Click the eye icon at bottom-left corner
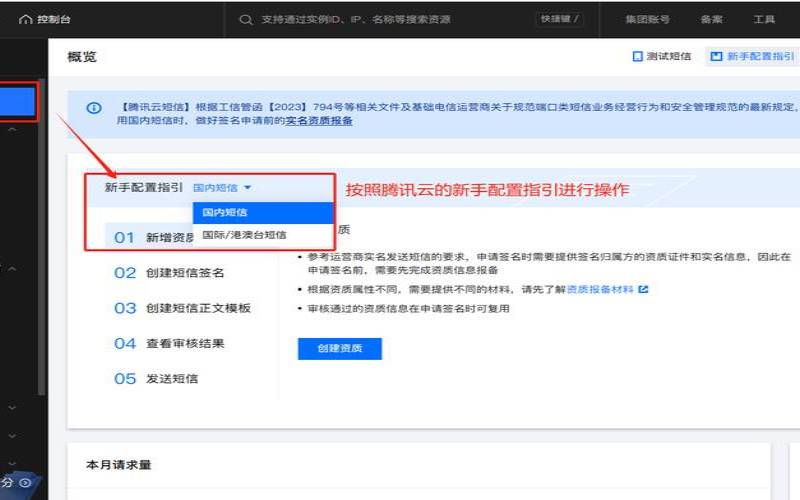Viewport: 800px width, 500px height. point(25,482)
